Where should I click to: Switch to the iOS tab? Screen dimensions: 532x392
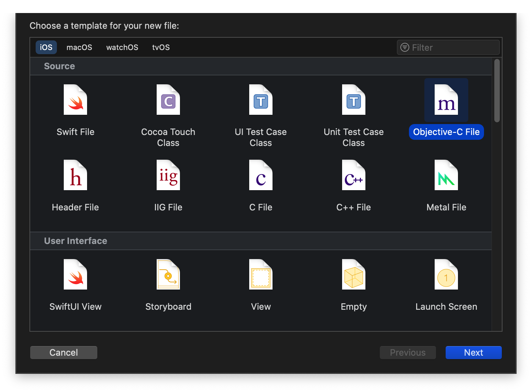(46, 47)
